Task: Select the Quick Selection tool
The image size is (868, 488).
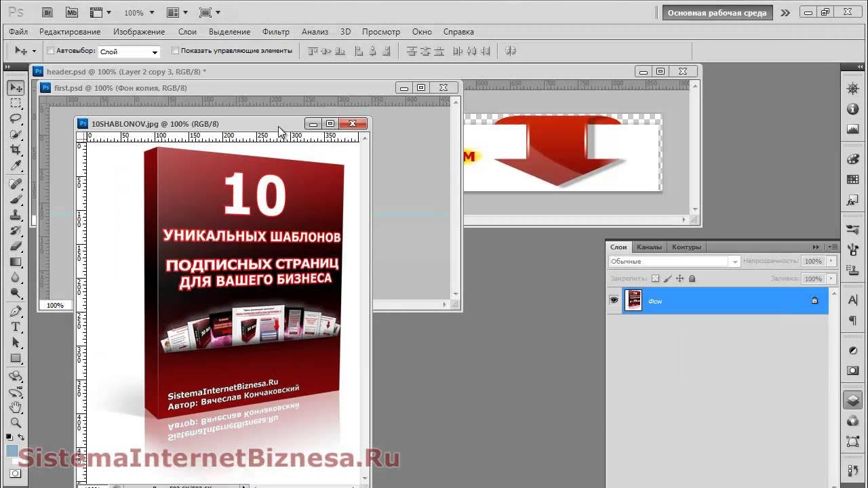Action: pos(16,134)
